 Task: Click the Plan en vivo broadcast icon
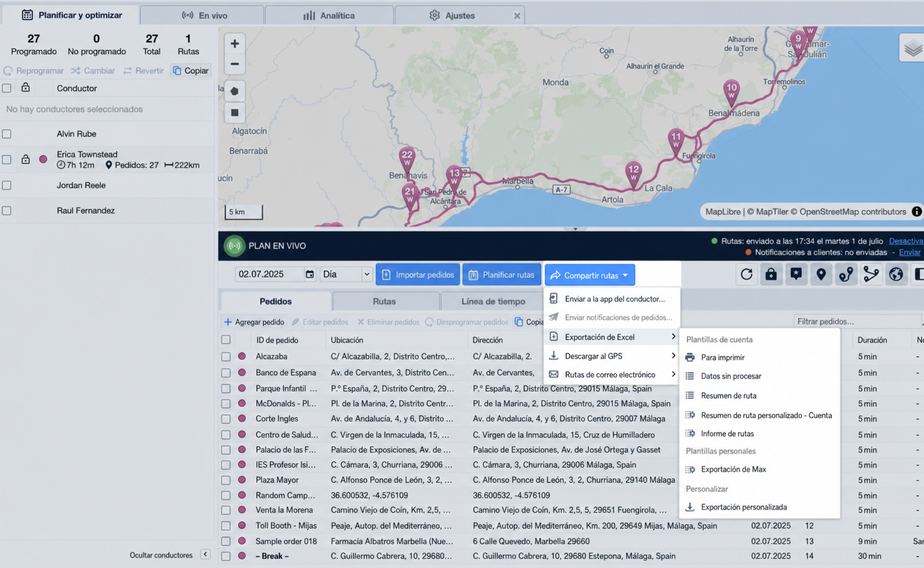pyautogui.click(x=234, y=246)
